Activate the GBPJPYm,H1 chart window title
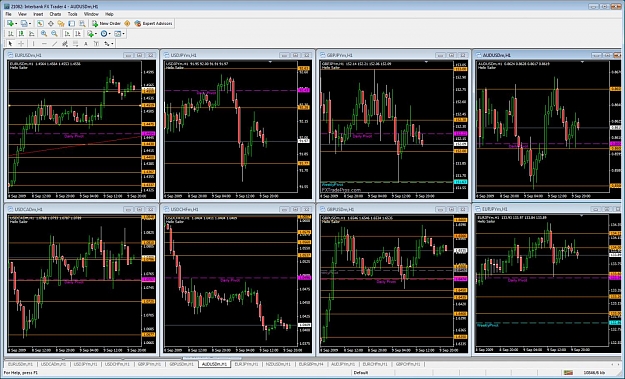 point(339,55)
